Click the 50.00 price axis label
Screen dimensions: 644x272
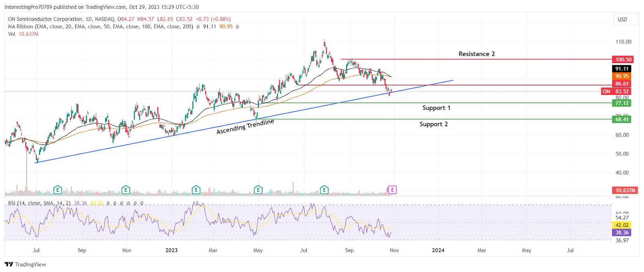pos(622,154)
